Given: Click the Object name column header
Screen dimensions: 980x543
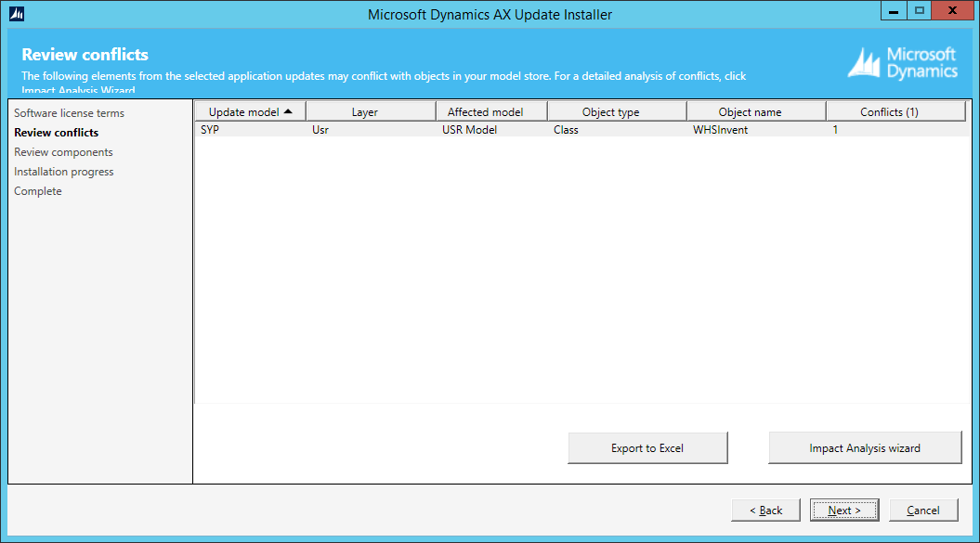Looking at the screenshot, I should [750, 111].
